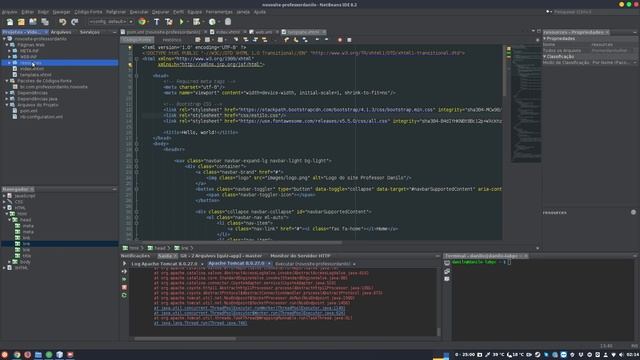Screen dimensions: 640x360
Task: Click the code minimap preview
Action: [x=526, y=104]
